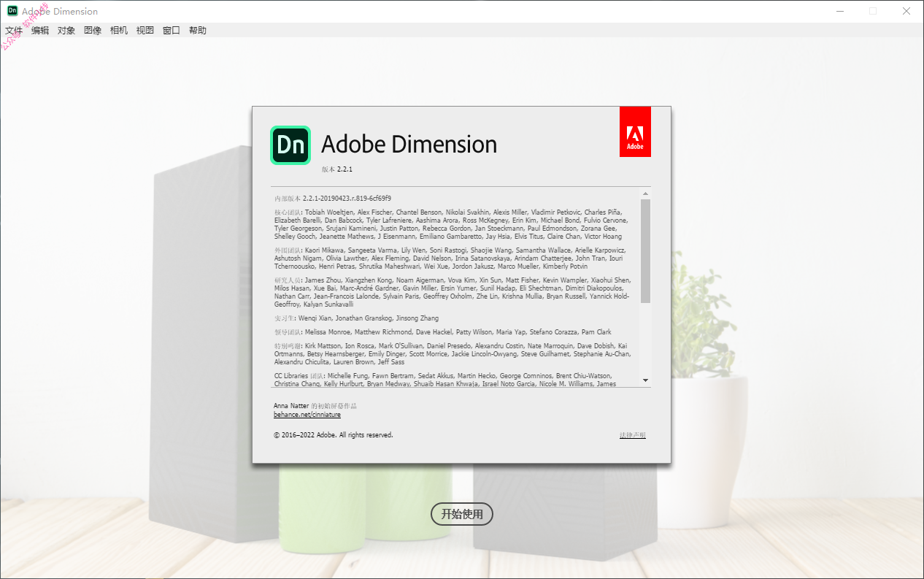Click the credits list scrollbar thumb

[645, 251]
